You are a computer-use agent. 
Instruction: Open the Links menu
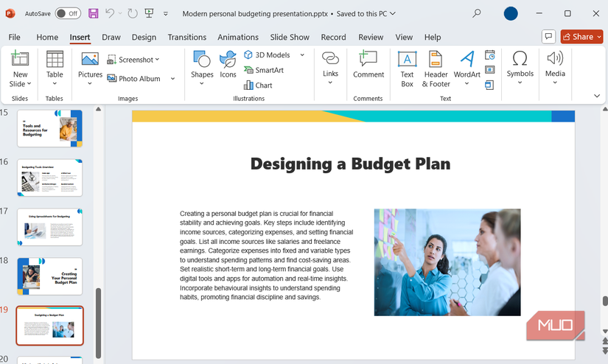tap(330, 68)
